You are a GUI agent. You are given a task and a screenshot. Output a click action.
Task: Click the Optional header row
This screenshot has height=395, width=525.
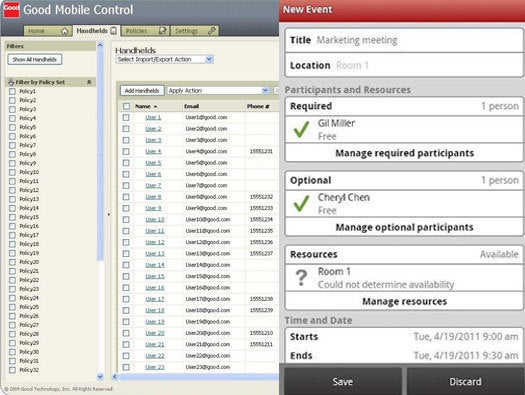[x=404, y=180]
